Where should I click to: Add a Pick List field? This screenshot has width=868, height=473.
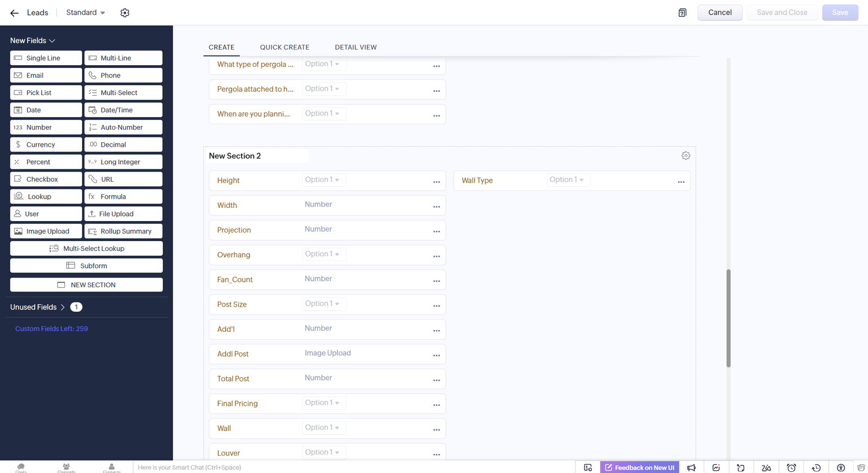[46, 93]
